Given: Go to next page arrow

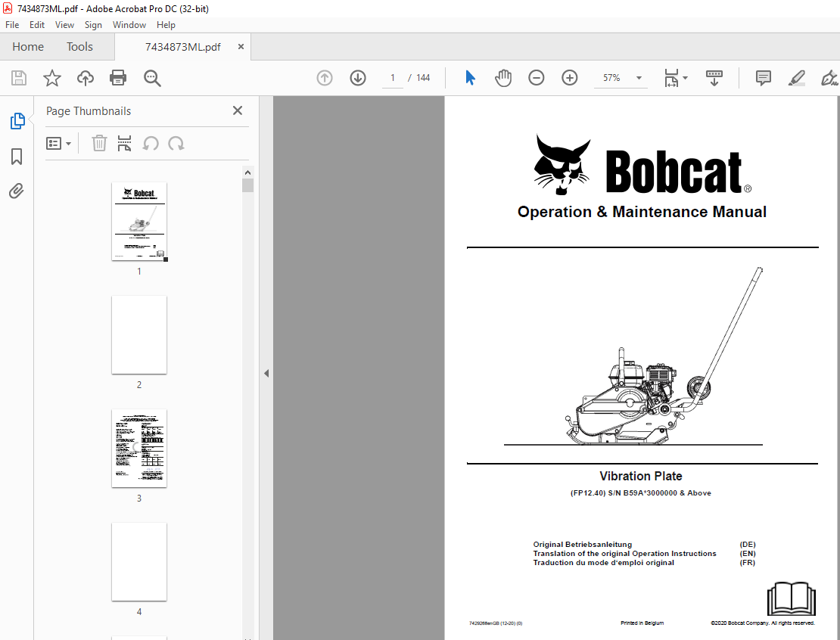Looking at the screenshot, I should point(358,78).
